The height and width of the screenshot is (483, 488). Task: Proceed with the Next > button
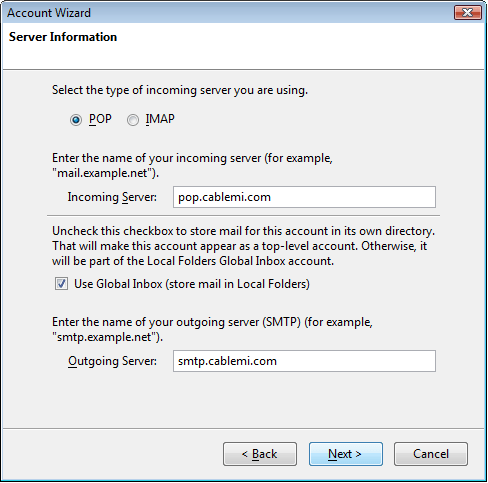click(346, 454)
